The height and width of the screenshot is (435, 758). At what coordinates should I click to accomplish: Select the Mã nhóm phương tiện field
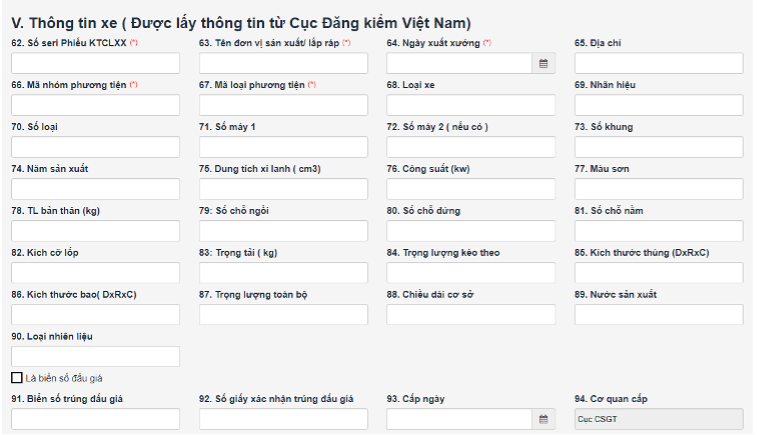click(x=95, y=105)
